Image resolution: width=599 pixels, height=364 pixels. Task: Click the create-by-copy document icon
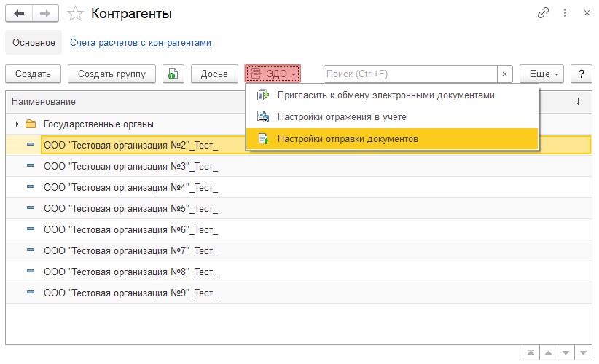173,74
